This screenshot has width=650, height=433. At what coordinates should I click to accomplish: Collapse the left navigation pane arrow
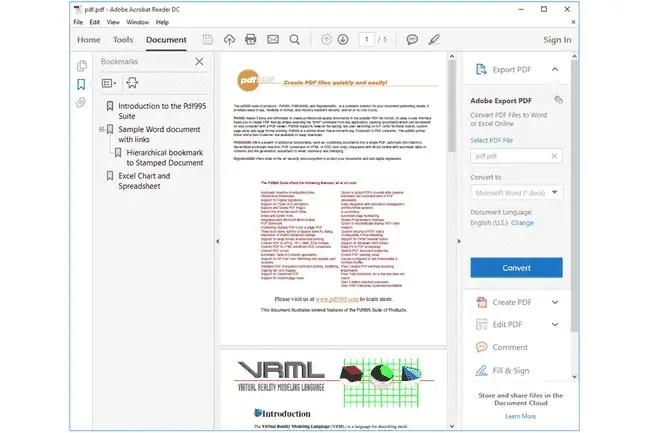(218, 241)
